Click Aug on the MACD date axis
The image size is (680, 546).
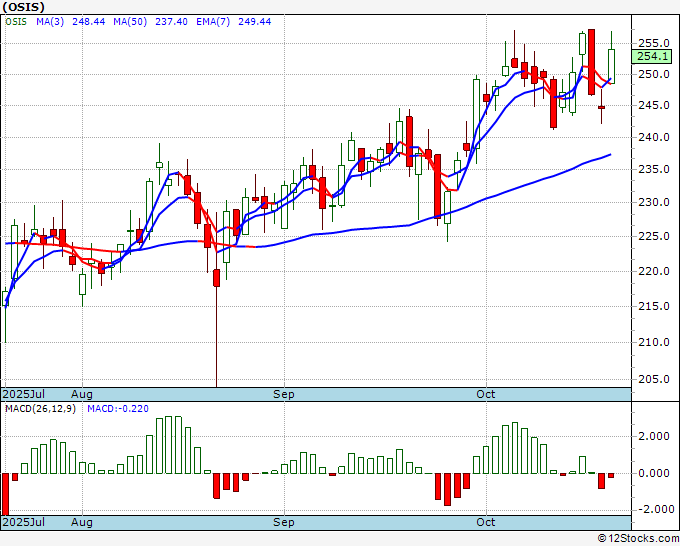[82, 522]
